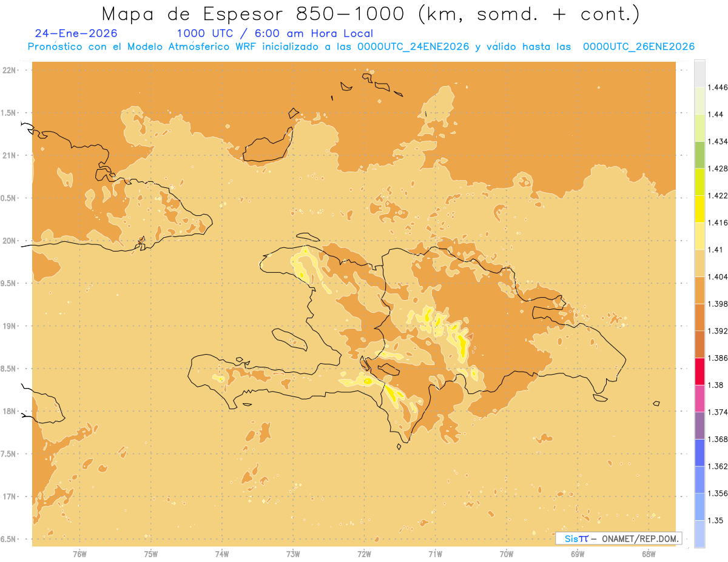Click the '18N' latitude label
The width and height of the screenshot is (728, 562).
pyautogui.click(x=10, y=411)
